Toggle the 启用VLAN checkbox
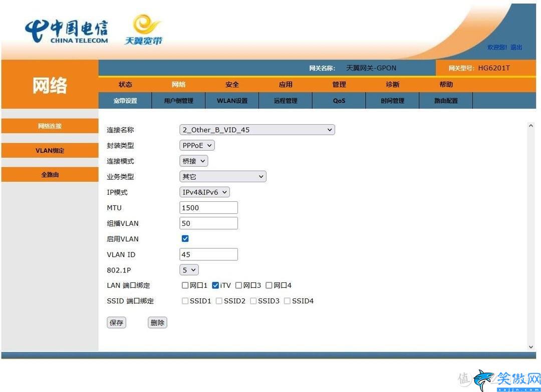 [x=185, y=239]
